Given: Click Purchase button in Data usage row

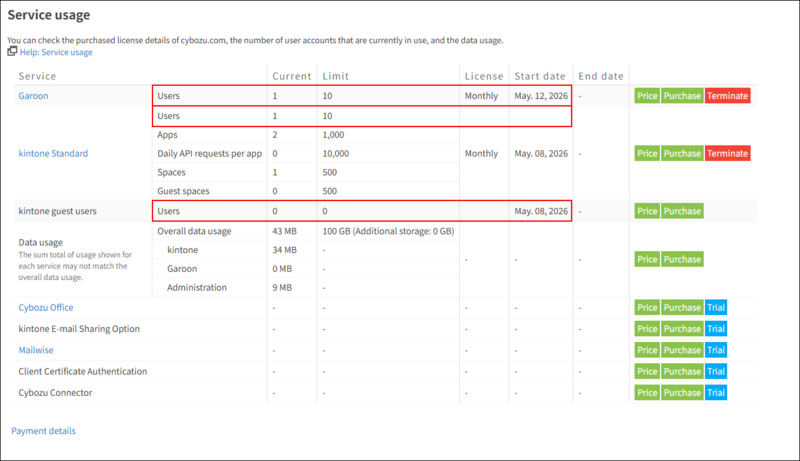Looking at the screenshot, I should [682, 259].
